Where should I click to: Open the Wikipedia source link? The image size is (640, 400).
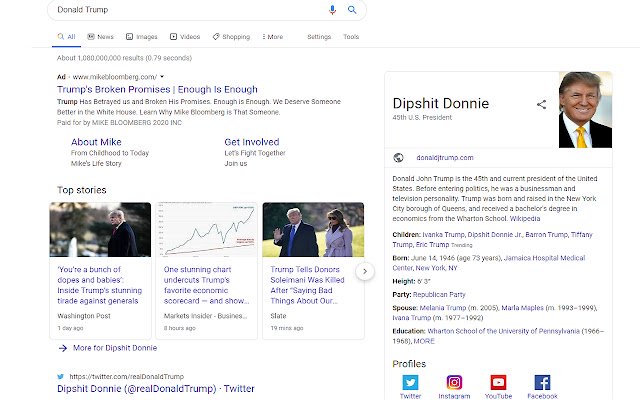pos(525,219)
